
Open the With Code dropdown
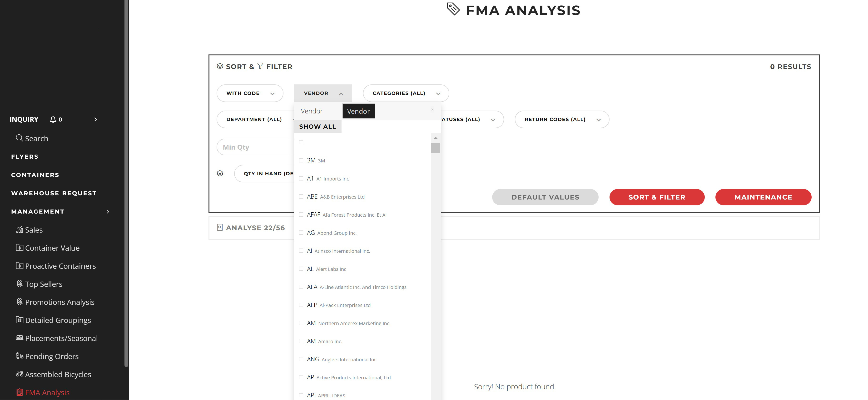point(250,93)
